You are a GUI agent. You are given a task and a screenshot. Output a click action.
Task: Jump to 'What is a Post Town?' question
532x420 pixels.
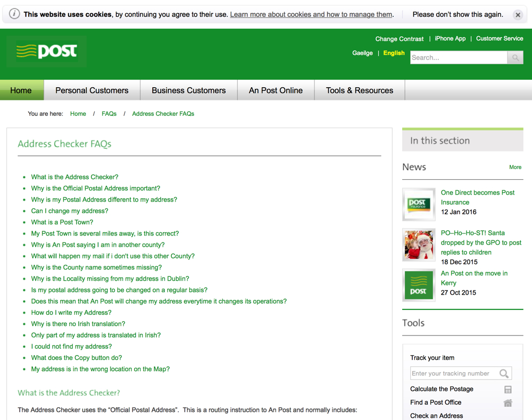pyautogui.click(x=62, y=222)
